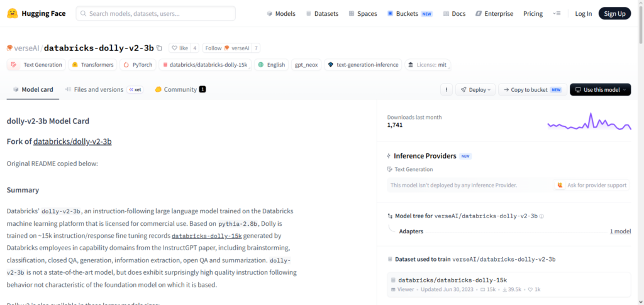Open the Enterprise page
The width and height of the screenshot is (644, 305).
(494, 14)
